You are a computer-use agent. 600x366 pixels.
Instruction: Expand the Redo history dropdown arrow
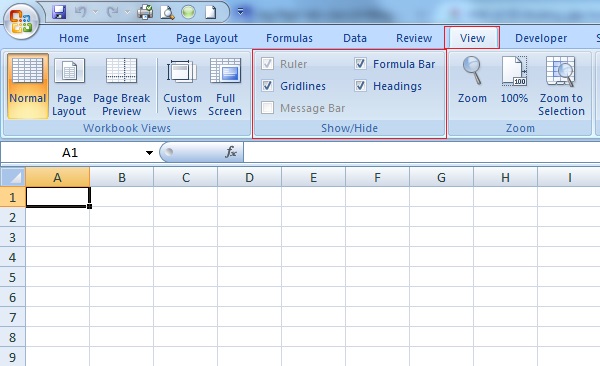click(127, 12)
